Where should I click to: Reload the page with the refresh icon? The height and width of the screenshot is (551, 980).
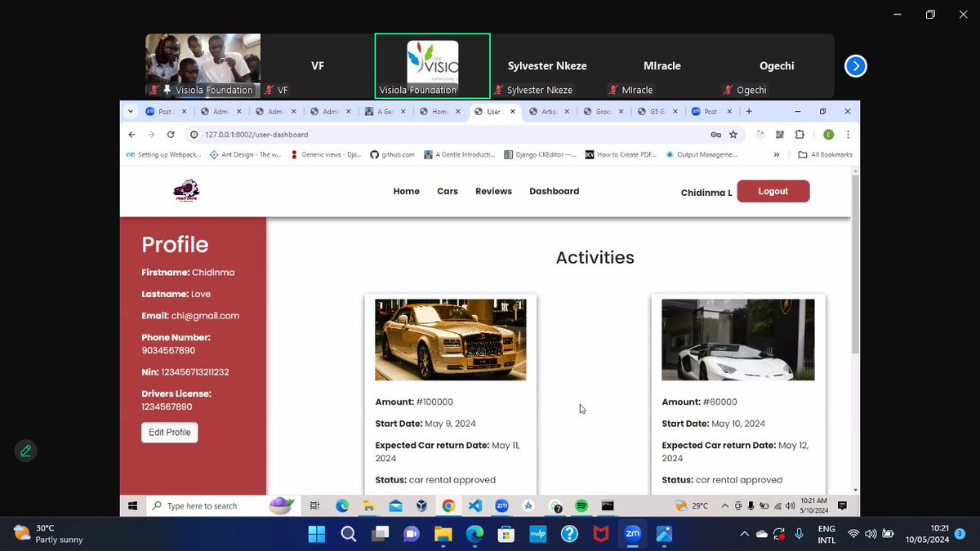coord(171,135)
